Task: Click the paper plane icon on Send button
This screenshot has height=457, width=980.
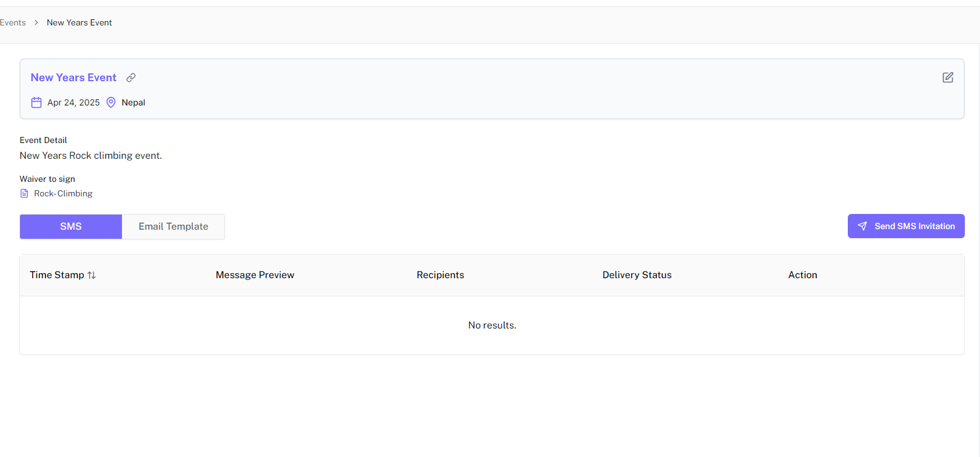Action: click(x=862, y=226)
